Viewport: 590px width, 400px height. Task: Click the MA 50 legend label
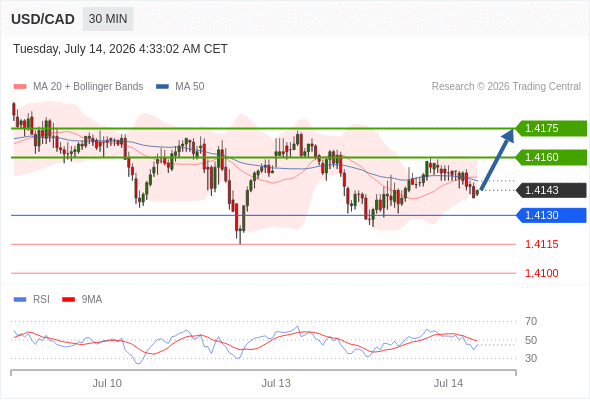click(190, 87)
